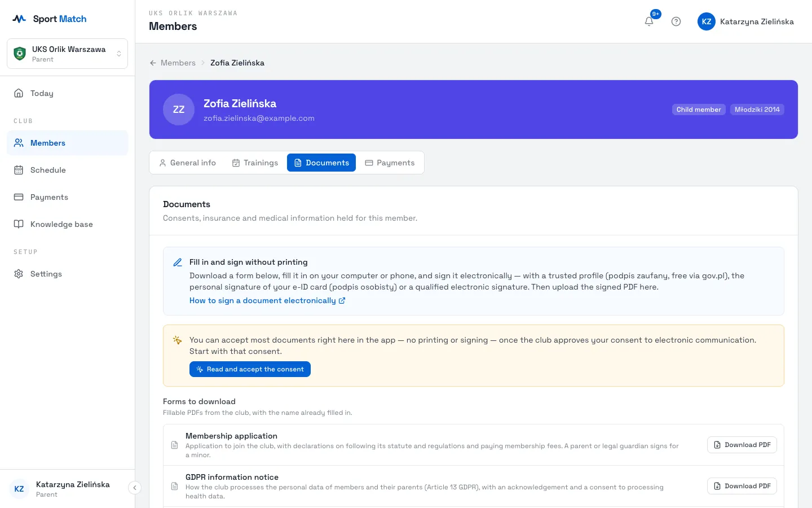Screen dimensions: 812x508
Task: Click Members breadcrumb link
Action: (178, 63)
